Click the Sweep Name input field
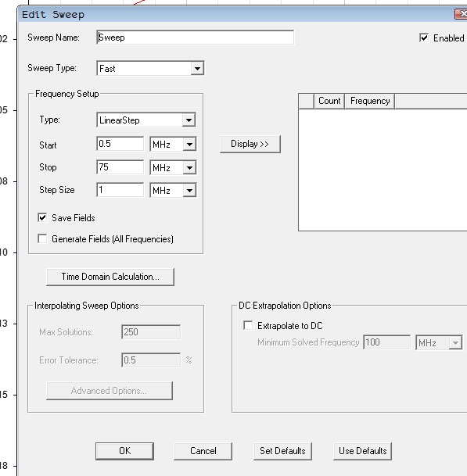The width and height of the screenshot is (467, 476). point(195,38)
